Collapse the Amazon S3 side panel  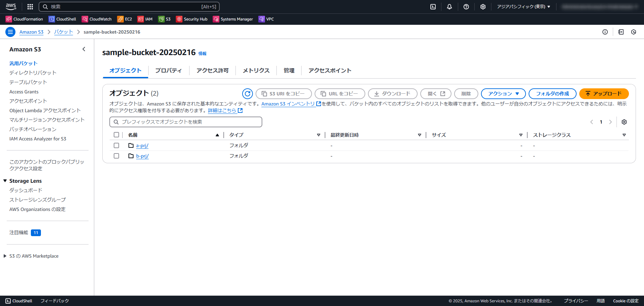(84, 49)
